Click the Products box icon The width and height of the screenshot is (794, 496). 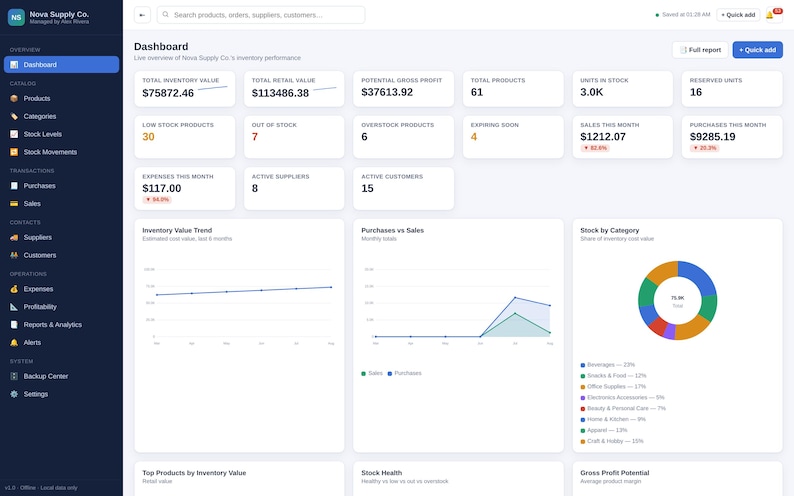pos(14,99)
